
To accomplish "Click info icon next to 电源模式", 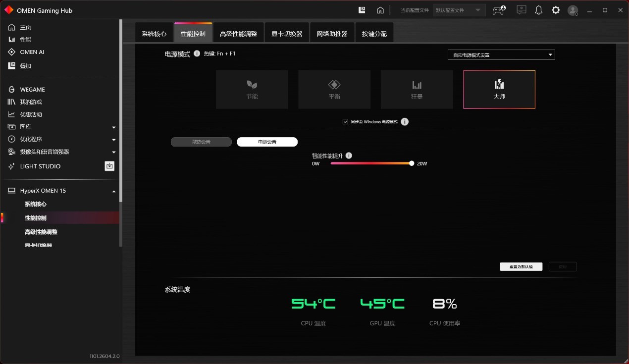I will 197,53.
